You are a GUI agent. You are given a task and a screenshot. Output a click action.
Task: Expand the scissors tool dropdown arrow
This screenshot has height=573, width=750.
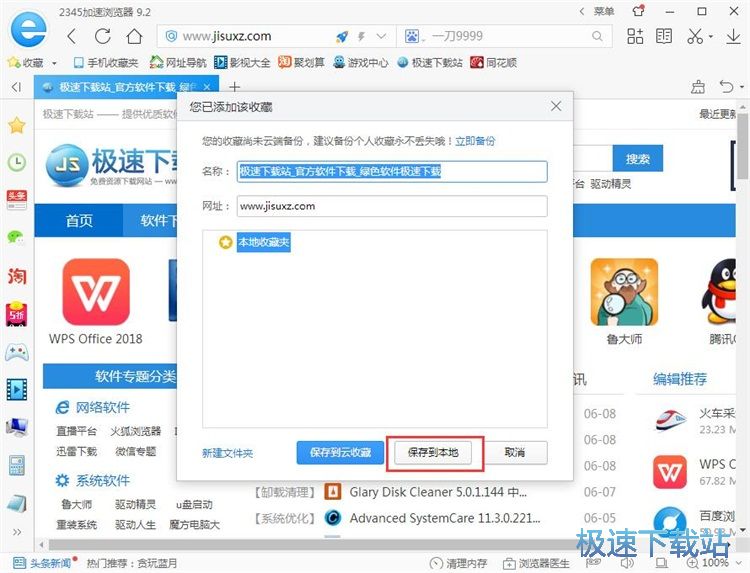coord(711,36)
